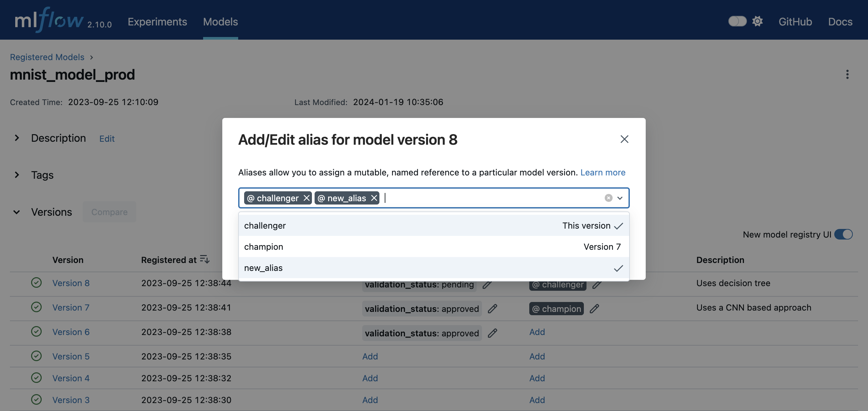Click the edit icon next to challenger alias
This screenshot has height=411, width=868.
598,284
